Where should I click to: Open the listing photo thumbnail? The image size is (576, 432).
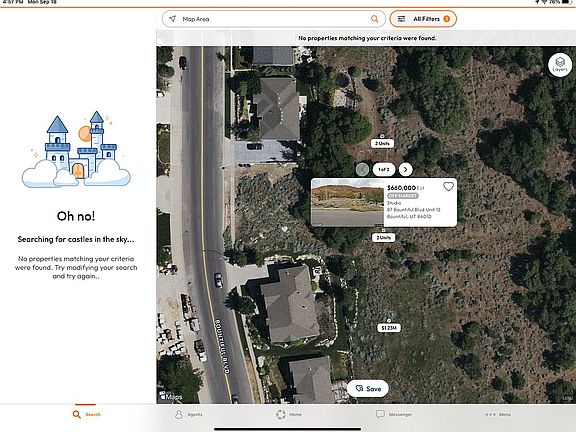coord(348,202)
